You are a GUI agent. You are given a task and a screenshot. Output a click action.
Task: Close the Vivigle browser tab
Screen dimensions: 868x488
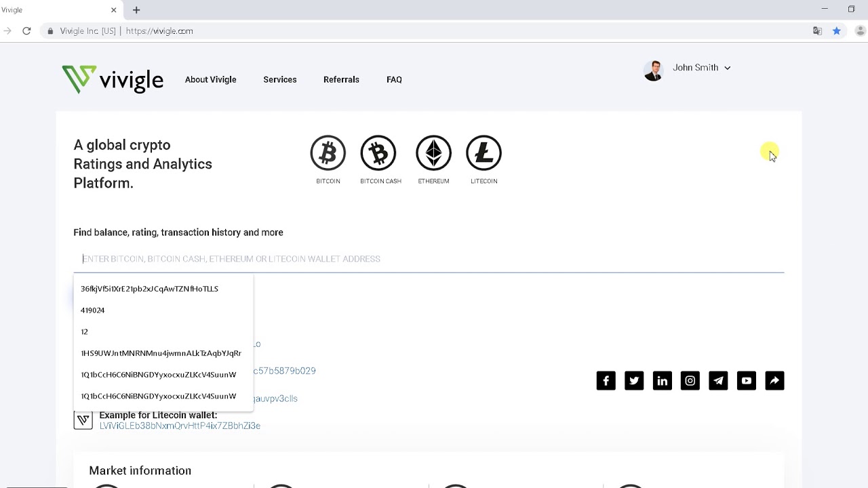[x=113, y=10]
